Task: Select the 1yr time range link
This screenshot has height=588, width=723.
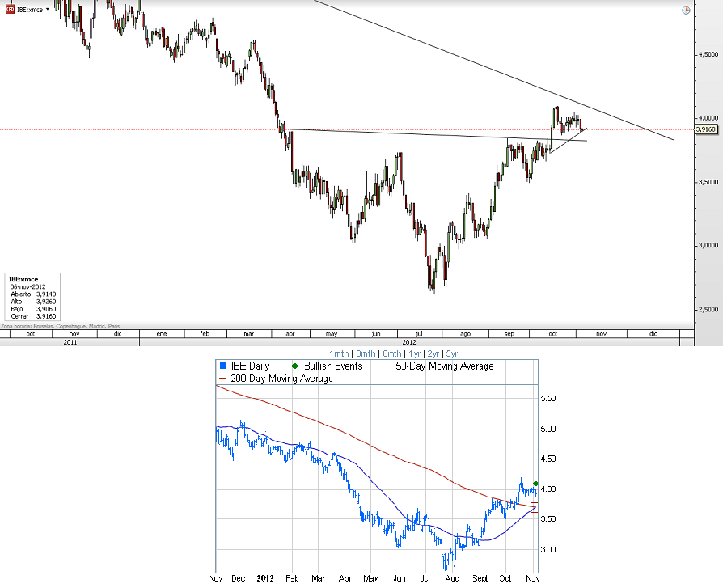Action: 415,353
